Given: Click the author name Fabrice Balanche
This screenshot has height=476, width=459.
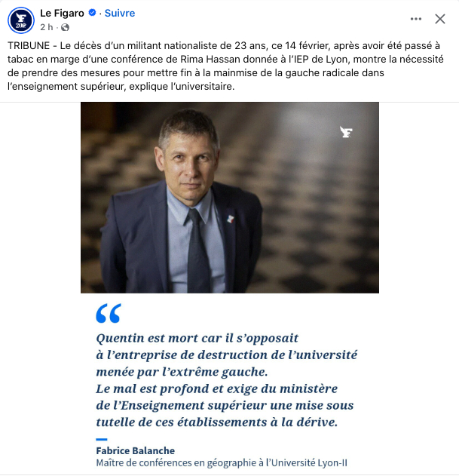Looking at the screenshot, I should tap(136, 451).
